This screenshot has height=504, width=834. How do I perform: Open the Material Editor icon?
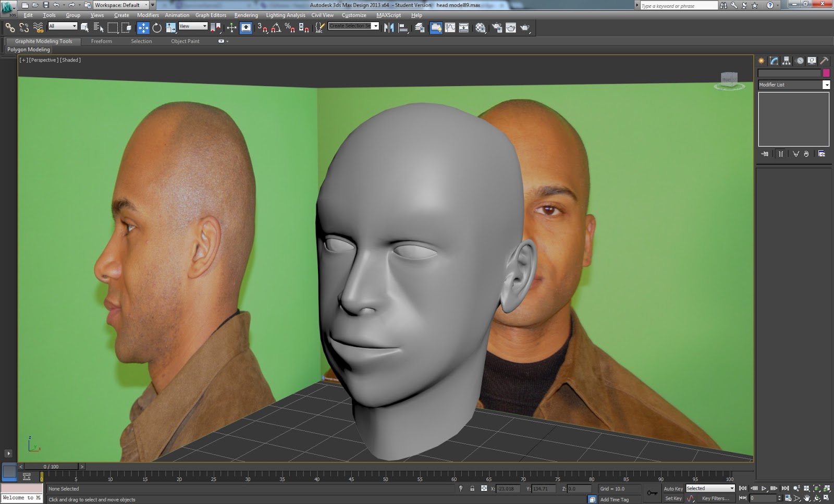point(480,28)
